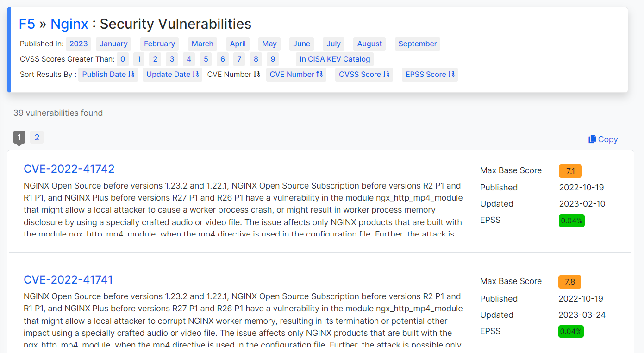Click the CVE-2022-41742 description text
This screenshot has width=644, height=353.
(243, 210)
